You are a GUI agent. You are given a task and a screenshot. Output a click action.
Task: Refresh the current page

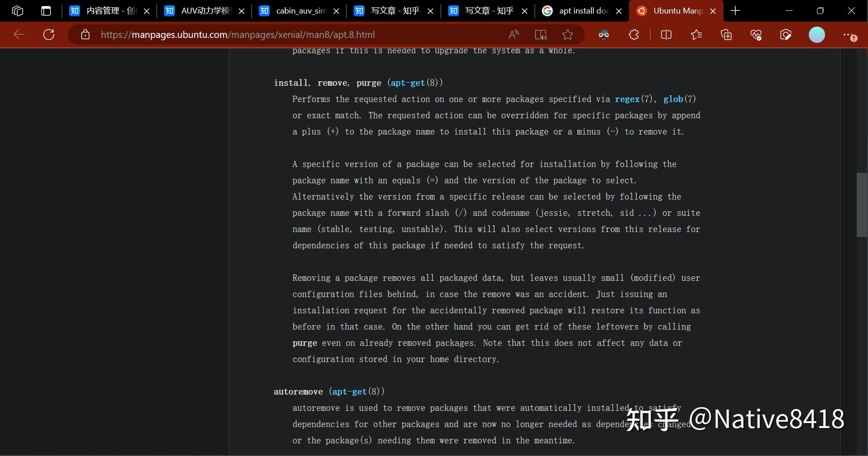[x=49, y=35]
